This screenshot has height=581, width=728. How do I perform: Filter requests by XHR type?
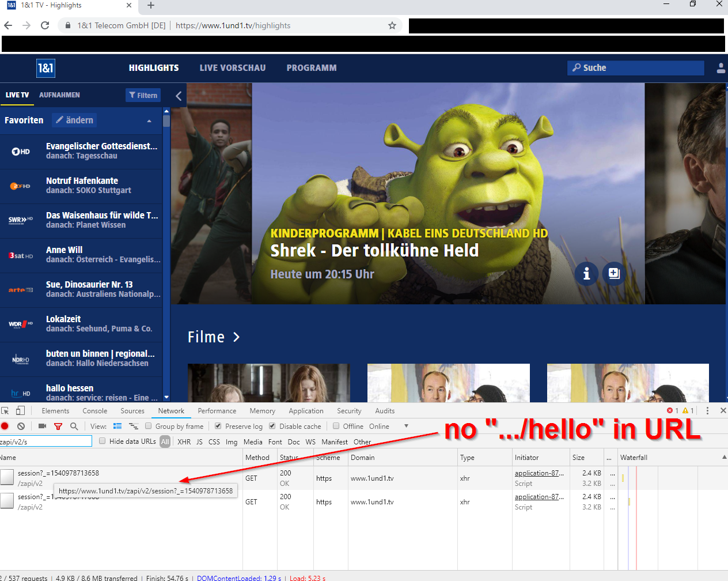pyautogui.click(x=184, y=442)
